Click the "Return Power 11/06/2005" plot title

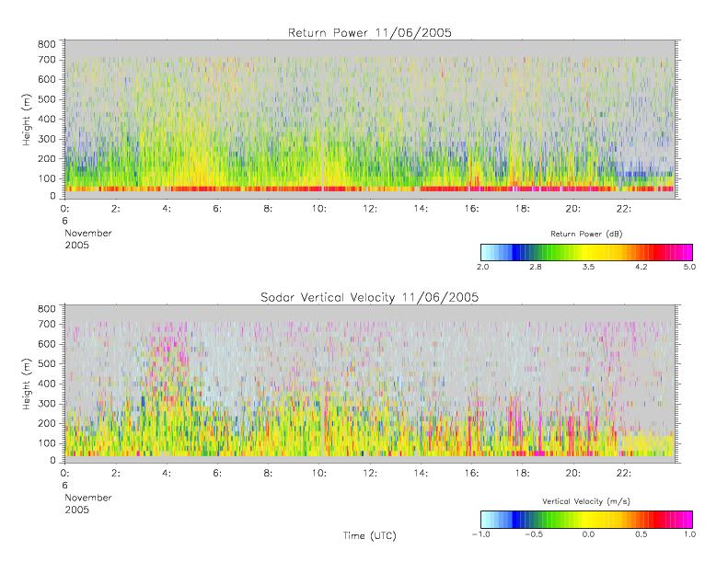(370, 33)
